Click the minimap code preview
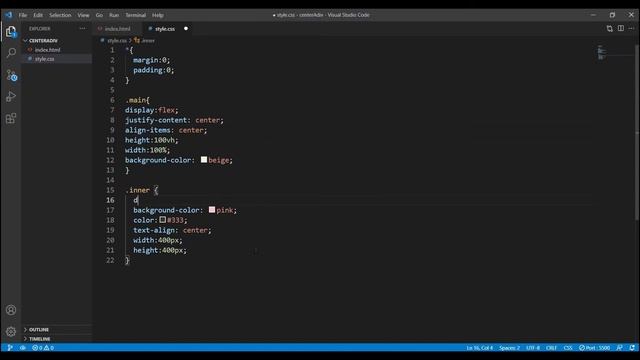Viewport: 640px width, 360px height. [x=602, y=52]
